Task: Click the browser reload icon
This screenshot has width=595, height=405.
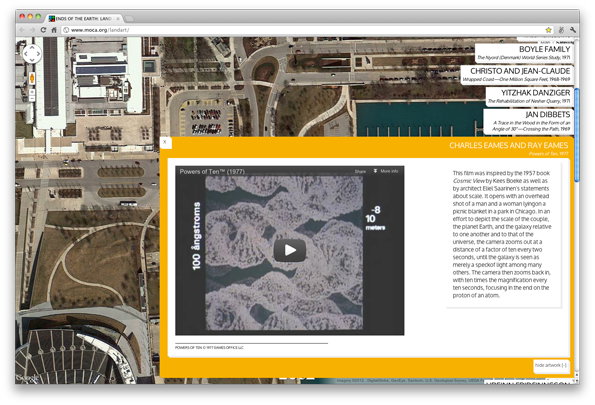Action: click(43, 30)
